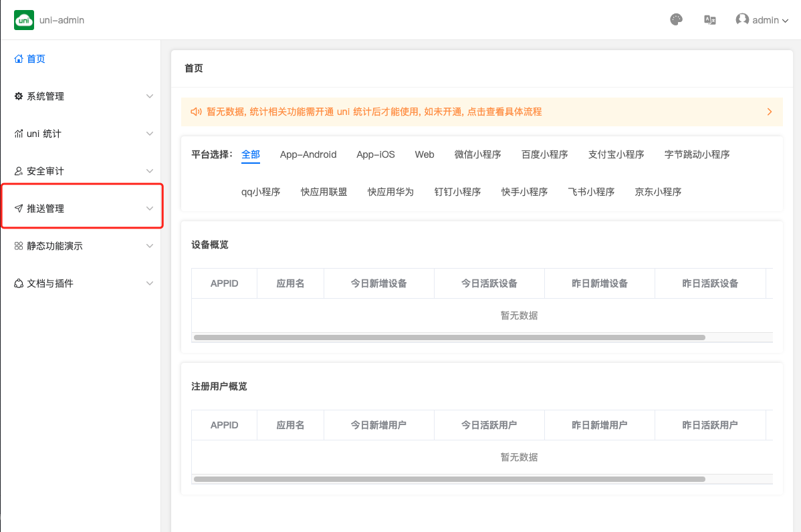Click the plugin icon of 文档与插件
Screen dimensions: 801x532
click(x=19, y=283)
